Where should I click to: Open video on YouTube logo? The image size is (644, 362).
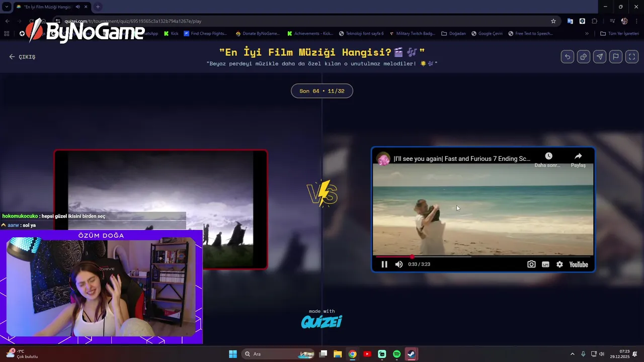tap(579, 264)
